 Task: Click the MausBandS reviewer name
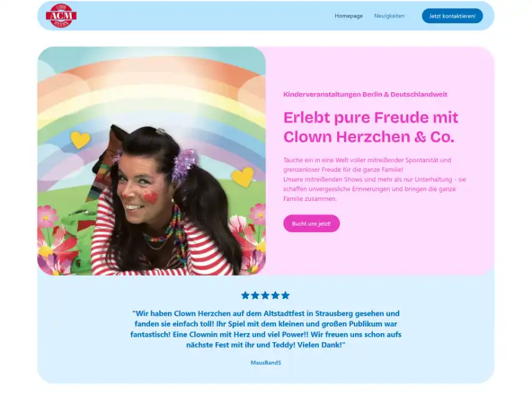pos(265,362)
